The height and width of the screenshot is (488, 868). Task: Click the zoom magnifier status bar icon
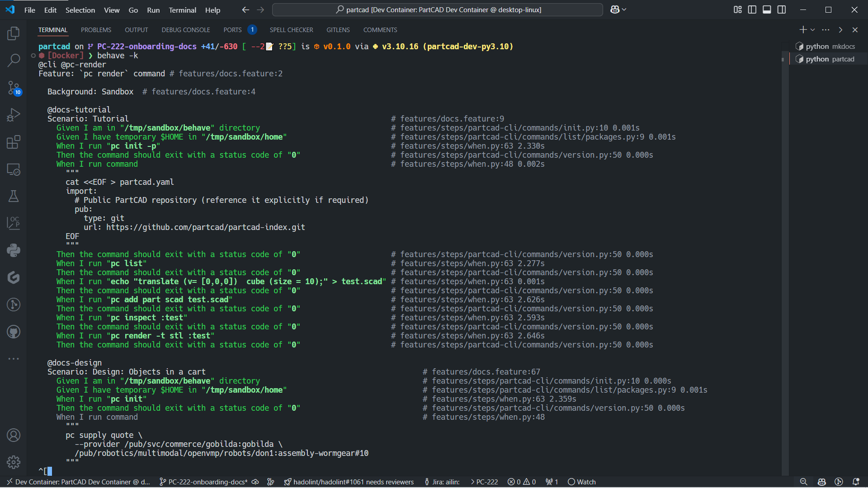[x=803, y=482]
